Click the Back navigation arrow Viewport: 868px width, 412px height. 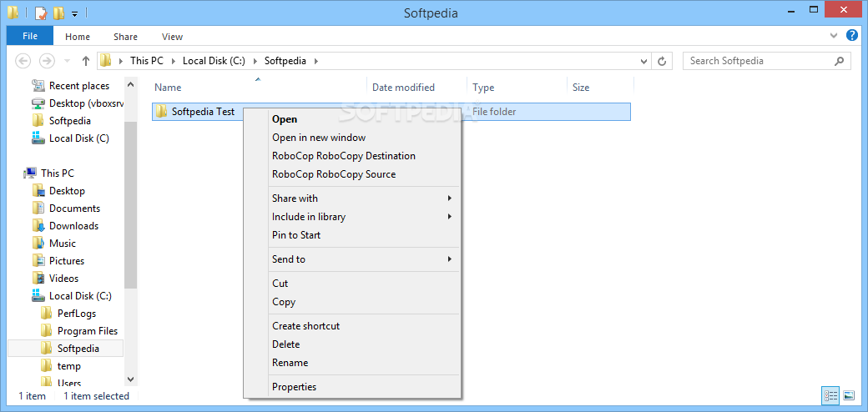pyautogui.click(x=23, y=61)
